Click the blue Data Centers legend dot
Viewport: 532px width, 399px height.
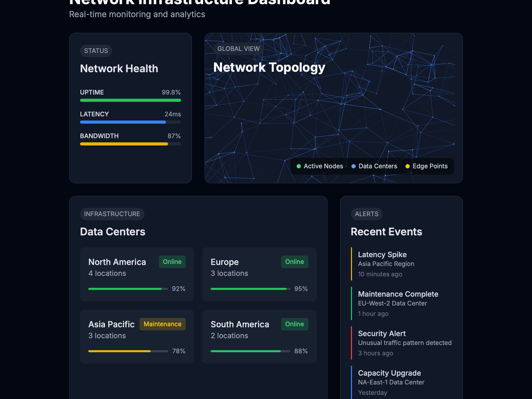click(x=354, y=166)
